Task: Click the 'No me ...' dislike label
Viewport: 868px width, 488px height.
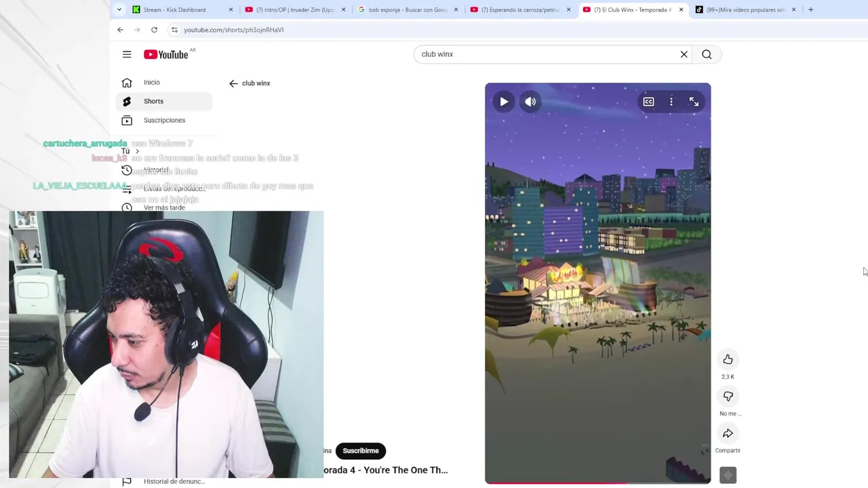Action: (730, 413)
